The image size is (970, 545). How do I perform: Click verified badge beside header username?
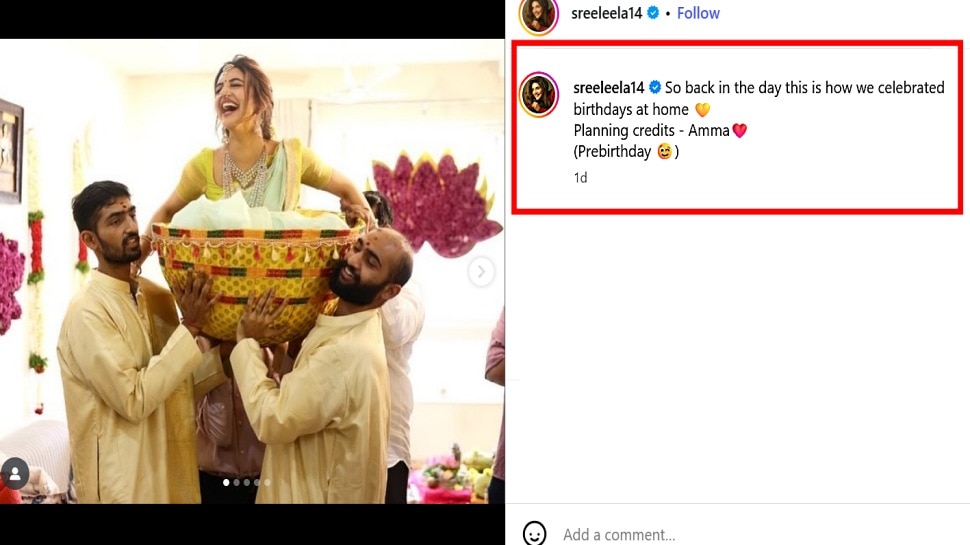pyautogui.click(x=654, y=13)
